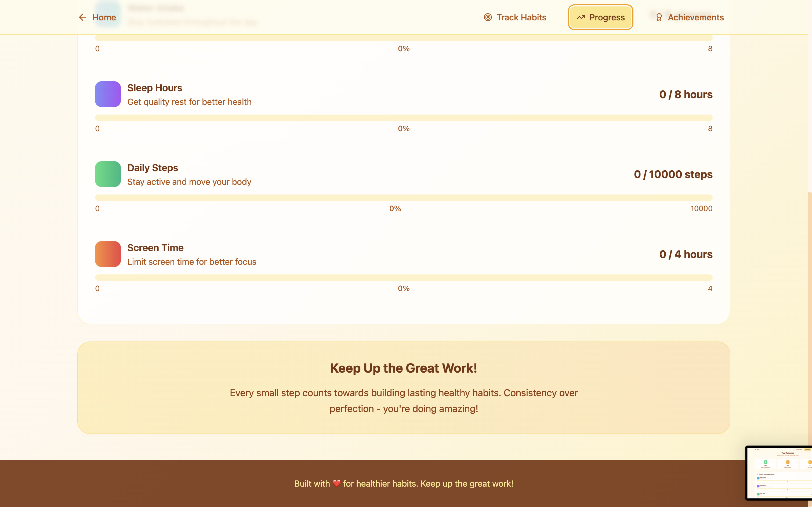Screen dimensions: 812x507
Task: Click the Track Habits target icon
Action: click(x=488, y=17)
